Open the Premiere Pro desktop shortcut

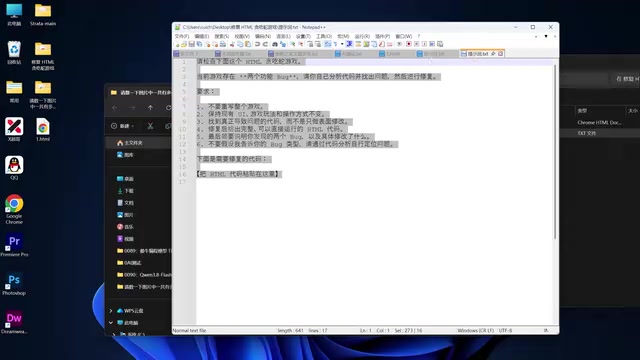pyautogui.click(x=14, y=245)
